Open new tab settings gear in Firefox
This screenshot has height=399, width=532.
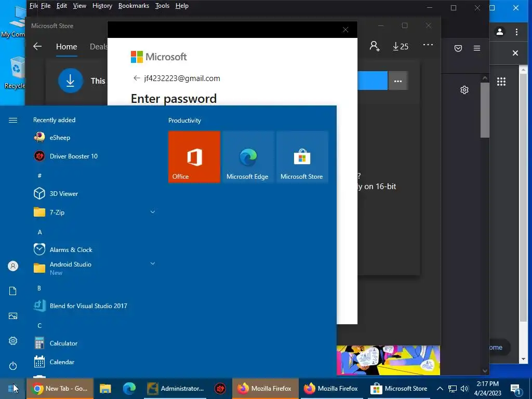[x=464, y=90]
